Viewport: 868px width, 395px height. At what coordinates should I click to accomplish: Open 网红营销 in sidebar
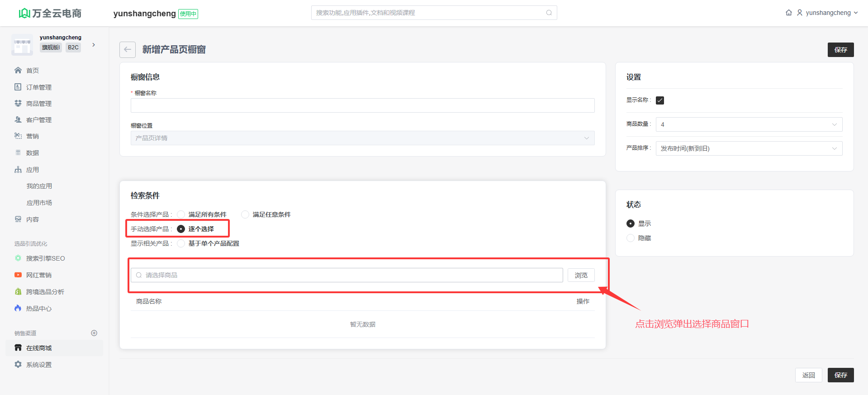pos(38,275)
